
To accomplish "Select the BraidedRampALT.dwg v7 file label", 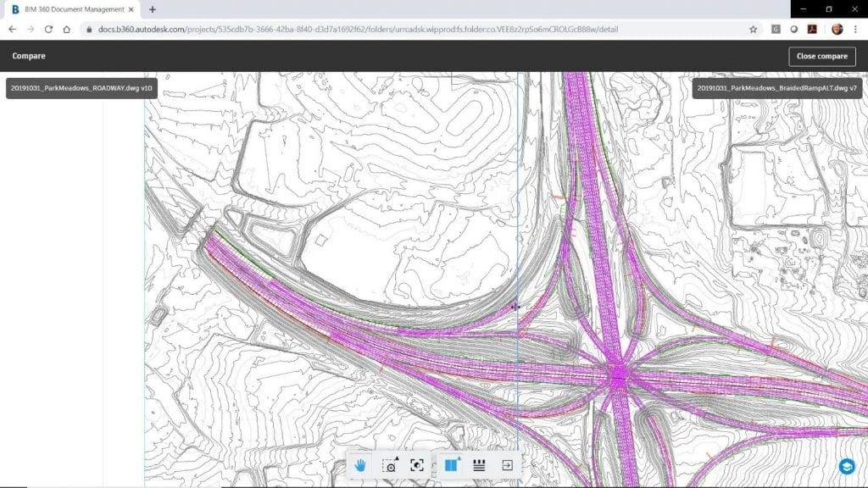I will [776, 88].
